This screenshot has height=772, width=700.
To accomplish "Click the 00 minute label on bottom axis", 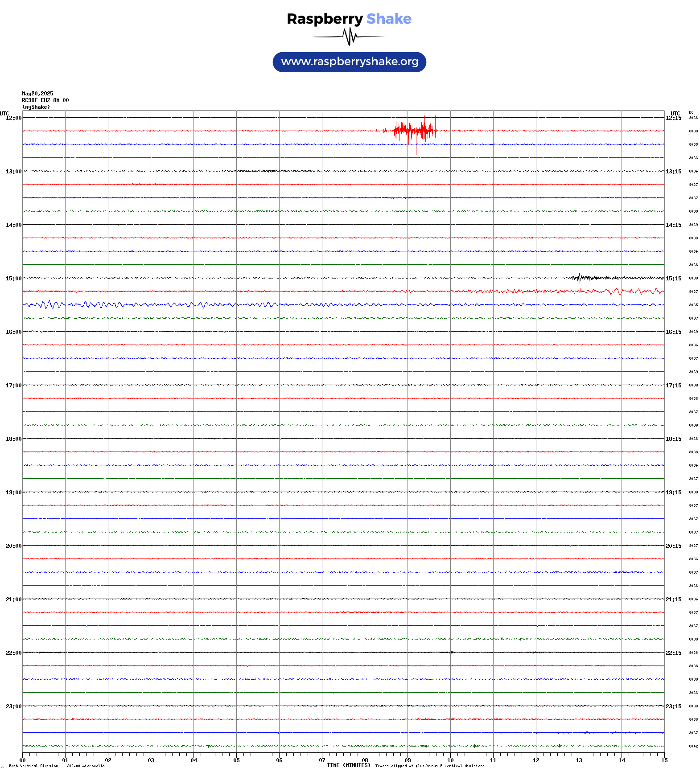I will coord(22,760).
